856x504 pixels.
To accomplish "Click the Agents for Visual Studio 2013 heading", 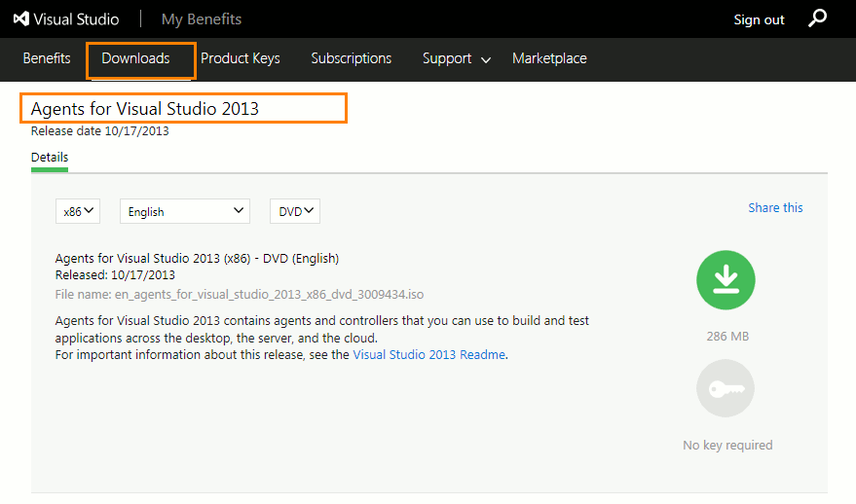I will coord(145,108).
